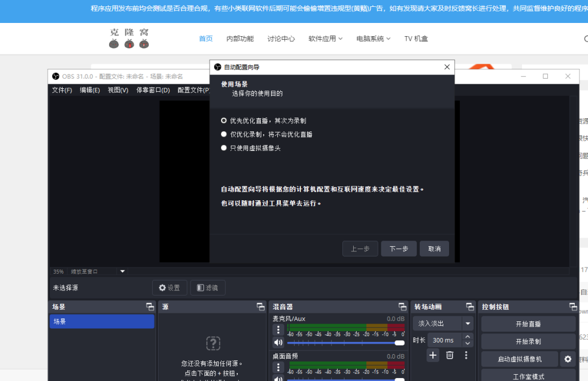Undock the 转场动画 panel

click(x=470, y=307)
